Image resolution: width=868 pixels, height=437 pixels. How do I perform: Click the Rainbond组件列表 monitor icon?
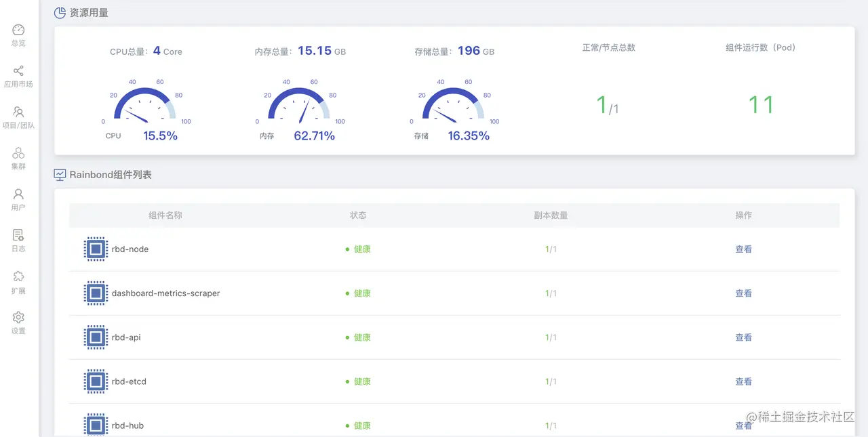[60, 175]
